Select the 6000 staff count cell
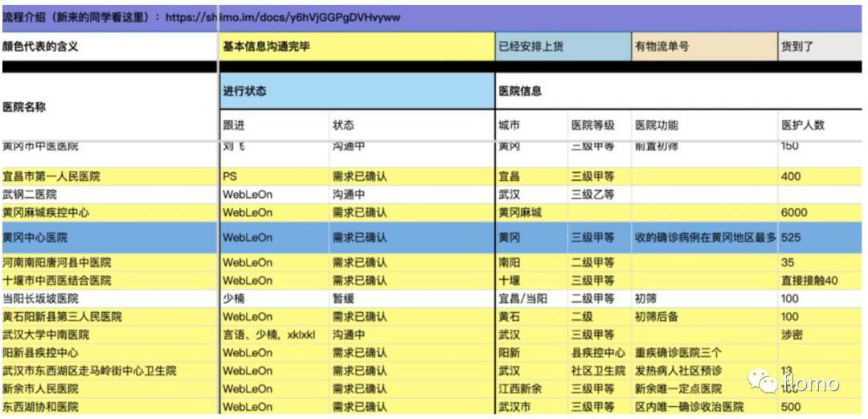 tap(820, 213)
